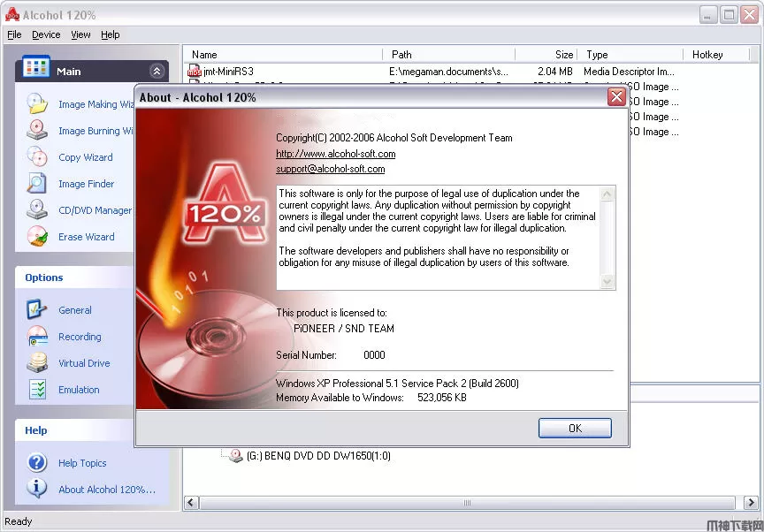
Task: Sort list by Hotkey column header
Action: point(716,55)
